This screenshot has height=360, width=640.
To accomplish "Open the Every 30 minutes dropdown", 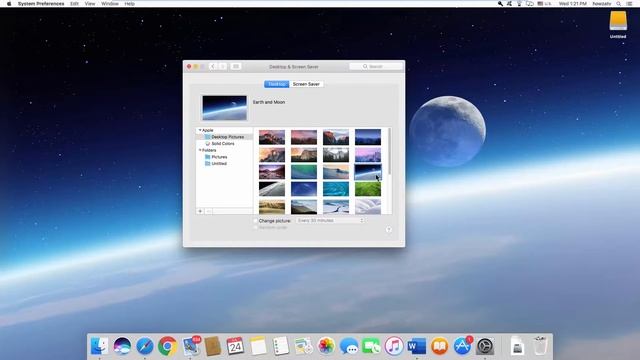I will (330, 220).
